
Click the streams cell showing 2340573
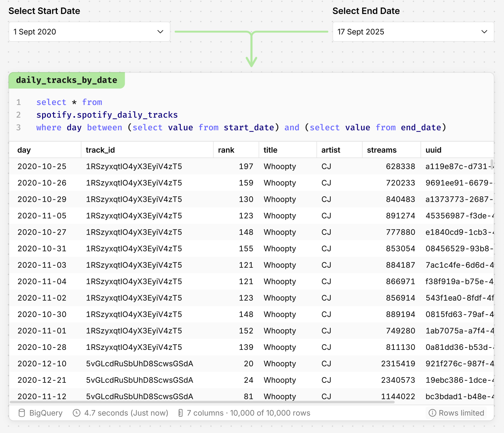click(398, 380)
